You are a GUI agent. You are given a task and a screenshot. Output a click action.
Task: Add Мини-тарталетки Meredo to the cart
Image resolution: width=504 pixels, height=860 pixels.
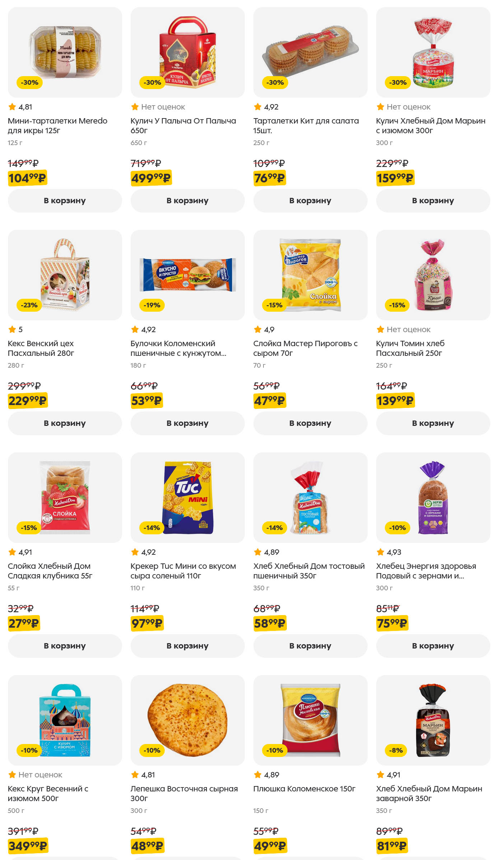click(65, 201)
